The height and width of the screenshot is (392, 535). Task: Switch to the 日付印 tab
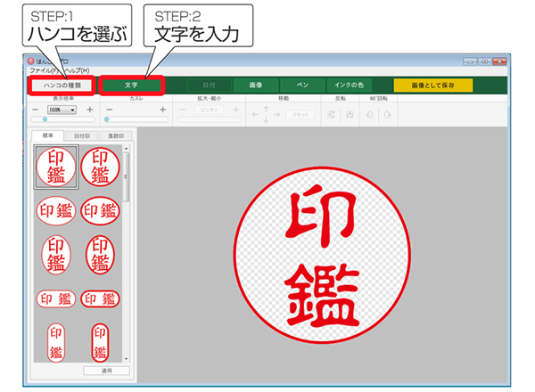[81, 135]
